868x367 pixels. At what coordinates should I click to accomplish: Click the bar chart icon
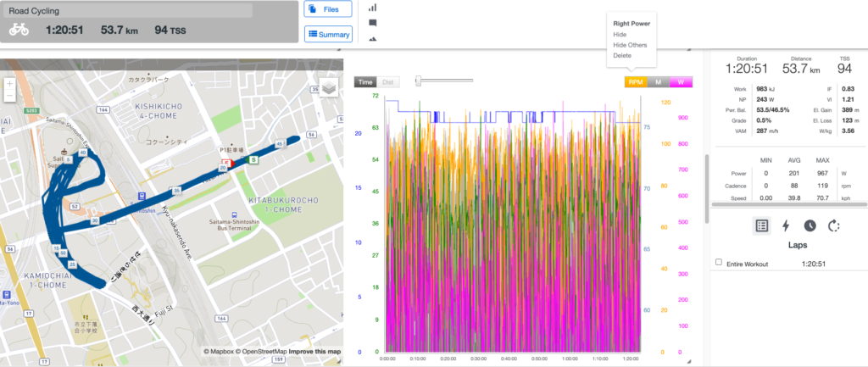coord(373,8)
